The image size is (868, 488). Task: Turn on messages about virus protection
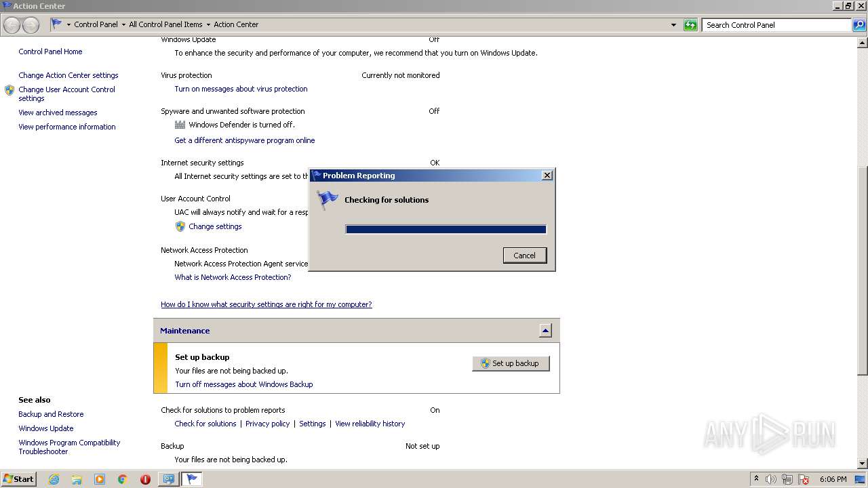coord(241,89)
